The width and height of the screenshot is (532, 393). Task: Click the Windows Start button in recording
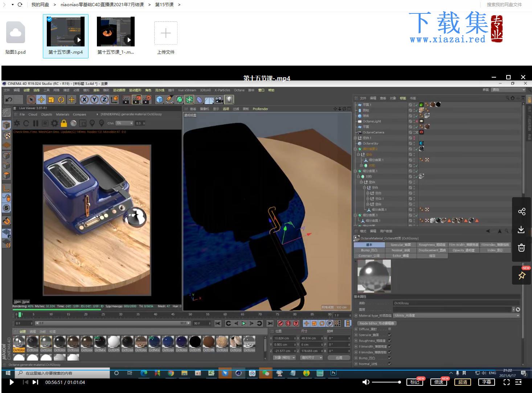[8, 373]
